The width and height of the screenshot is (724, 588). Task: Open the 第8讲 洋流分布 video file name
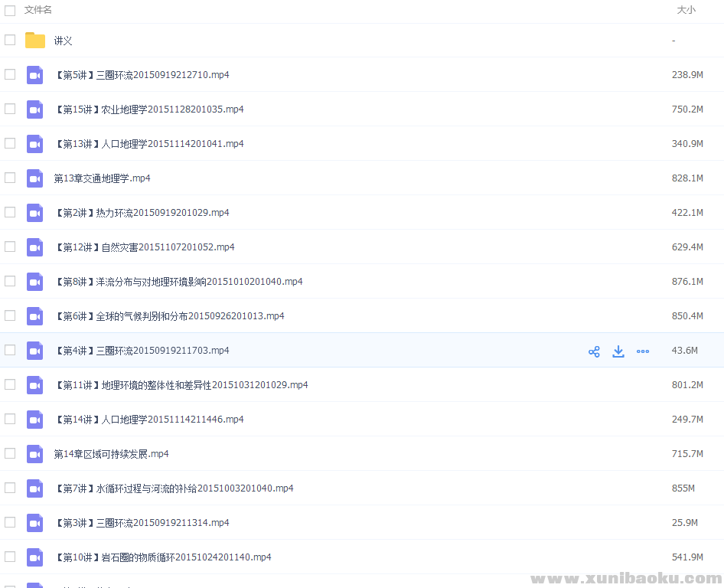pyautogui.click(x=179, y=282)
